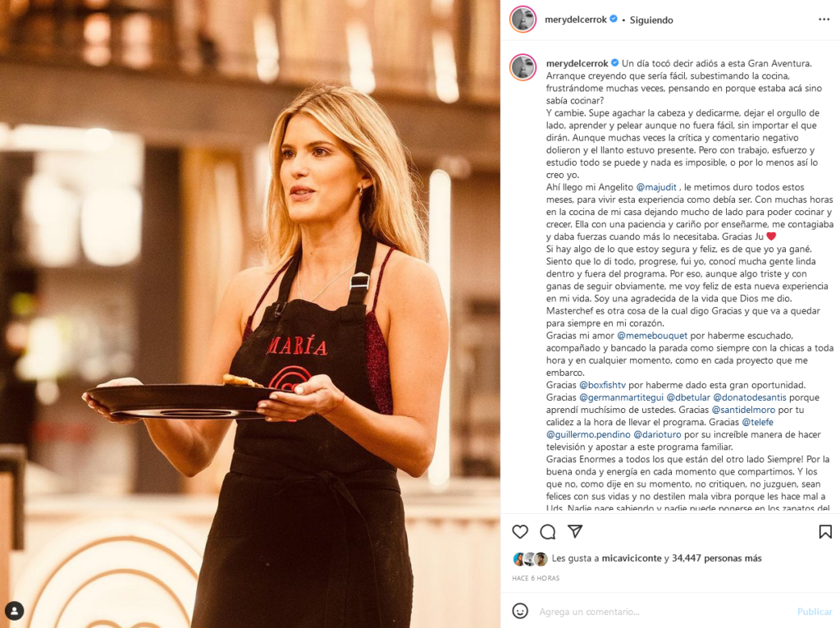Open the @santidelmoro mention
The height and width of the screenshot is (628, 840).
coord(743,410)
